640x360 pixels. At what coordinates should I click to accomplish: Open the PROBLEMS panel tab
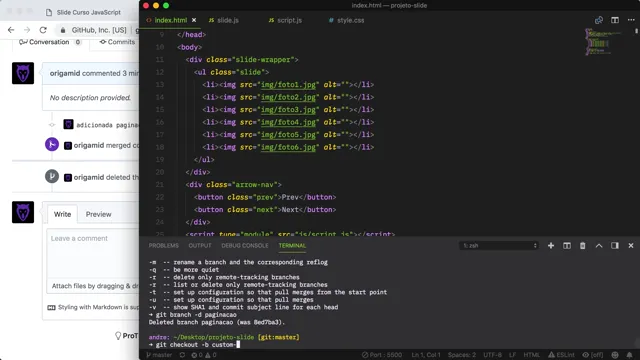click(163, 245)
